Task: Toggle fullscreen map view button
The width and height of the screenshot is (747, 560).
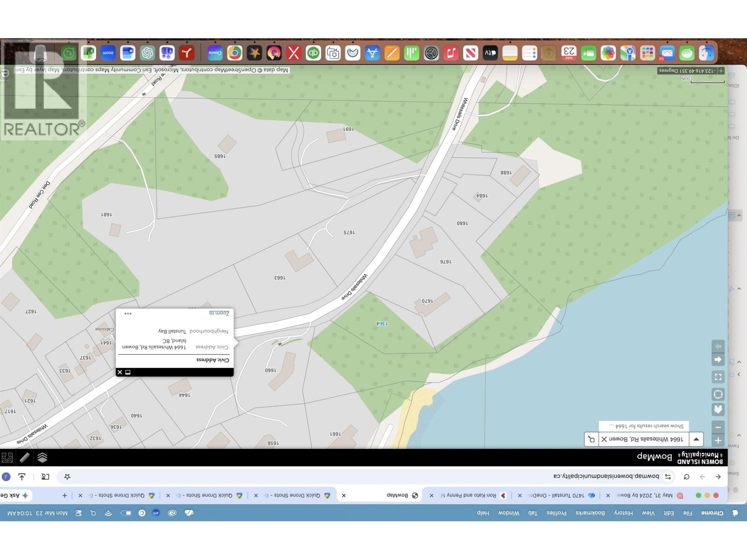Action: coord(718,377)
